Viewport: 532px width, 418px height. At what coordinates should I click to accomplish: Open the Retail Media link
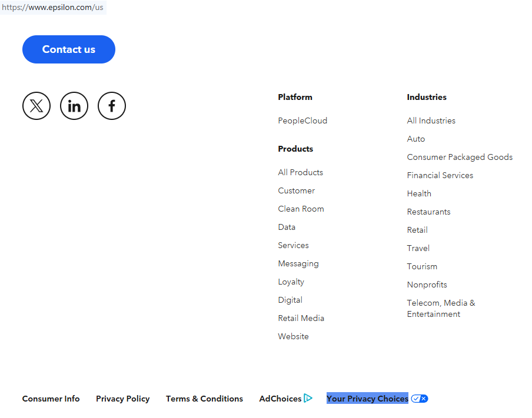(x=301, y=318)
